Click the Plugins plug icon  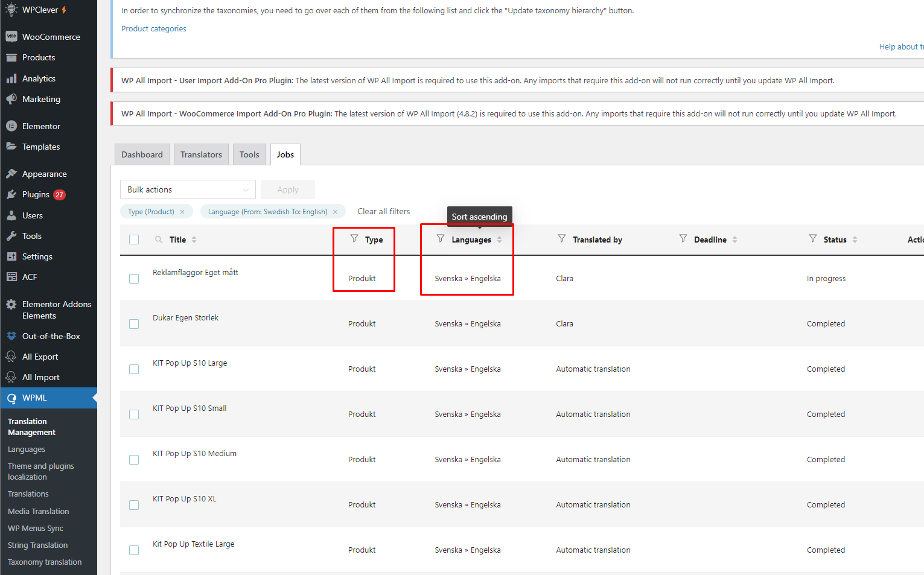[11, 194]
